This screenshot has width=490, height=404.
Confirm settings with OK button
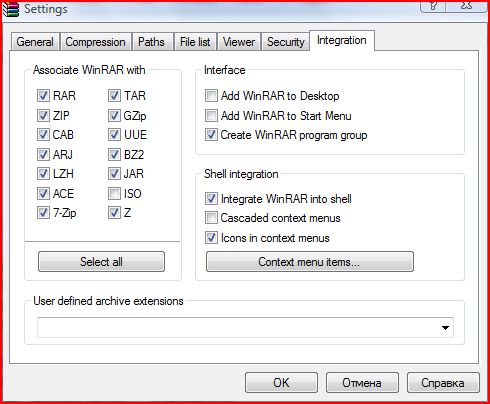(x=281, y=383)
